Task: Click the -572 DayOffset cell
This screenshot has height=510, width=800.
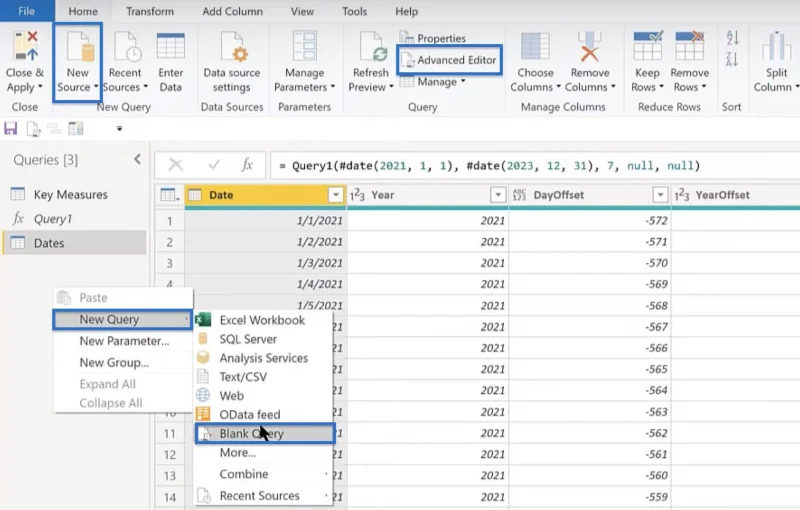Action: [x=590, y=220]
